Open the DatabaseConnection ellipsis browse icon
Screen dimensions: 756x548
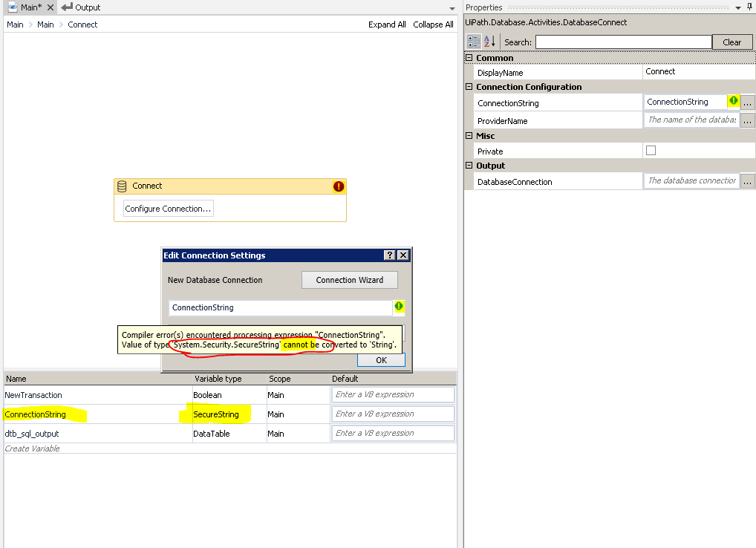coord(748,180)
